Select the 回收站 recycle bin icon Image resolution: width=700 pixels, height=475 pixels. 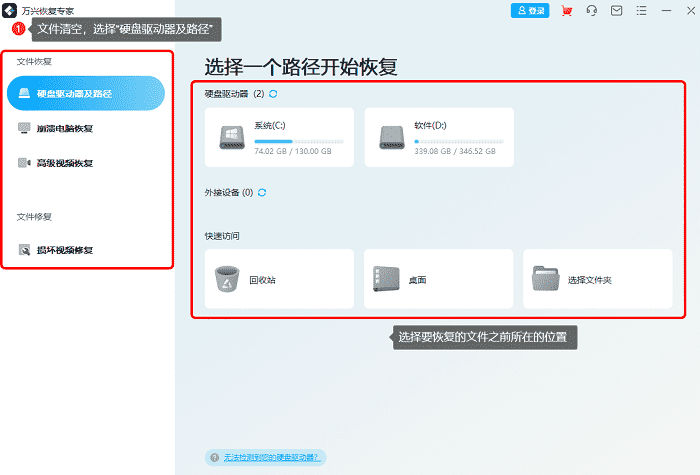tap(227, 279)
